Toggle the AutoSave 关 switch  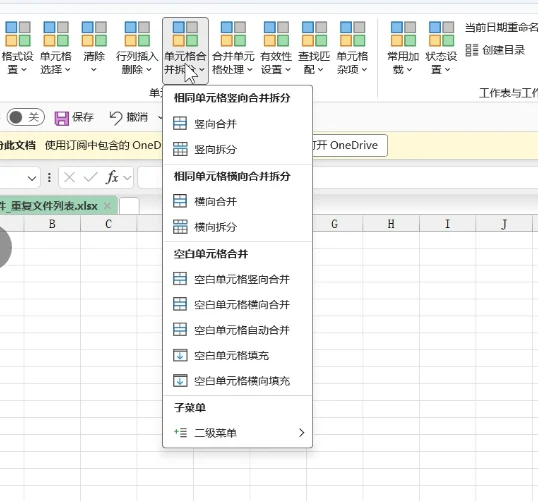pyautogui.click(x=25, y=117)
